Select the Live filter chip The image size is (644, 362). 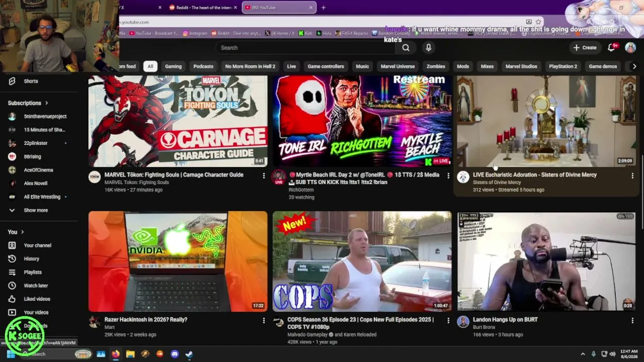291,66
